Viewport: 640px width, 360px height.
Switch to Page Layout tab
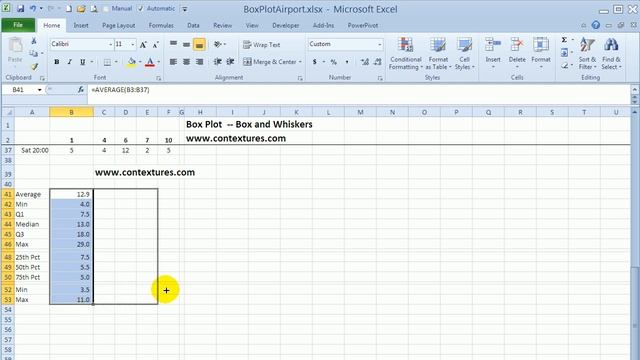click(x=118, y=25)
